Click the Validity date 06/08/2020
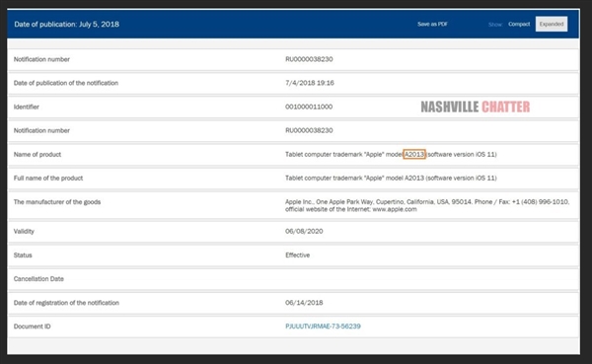The image size is (592, 364). (304, 232)
